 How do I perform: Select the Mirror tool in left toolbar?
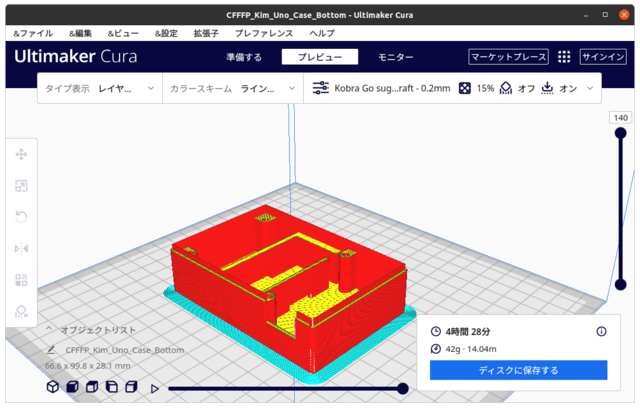click(x=21, y=248)
